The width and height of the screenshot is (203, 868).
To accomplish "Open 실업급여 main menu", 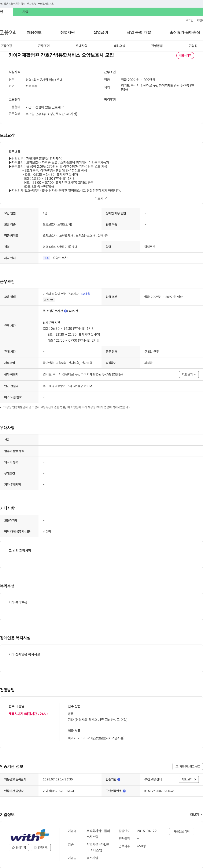I will (x=101, y=32).
